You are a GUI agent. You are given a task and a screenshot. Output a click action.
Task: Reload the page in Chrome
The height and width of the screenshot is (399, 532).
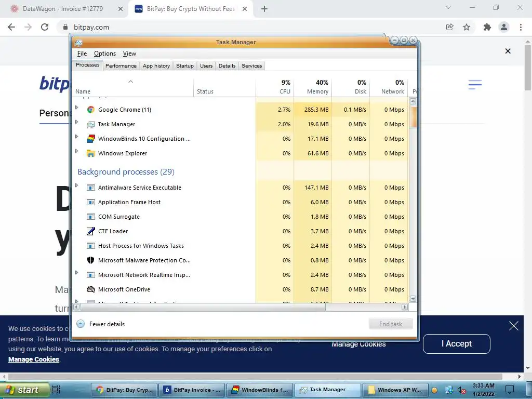[x=45, y=27]
